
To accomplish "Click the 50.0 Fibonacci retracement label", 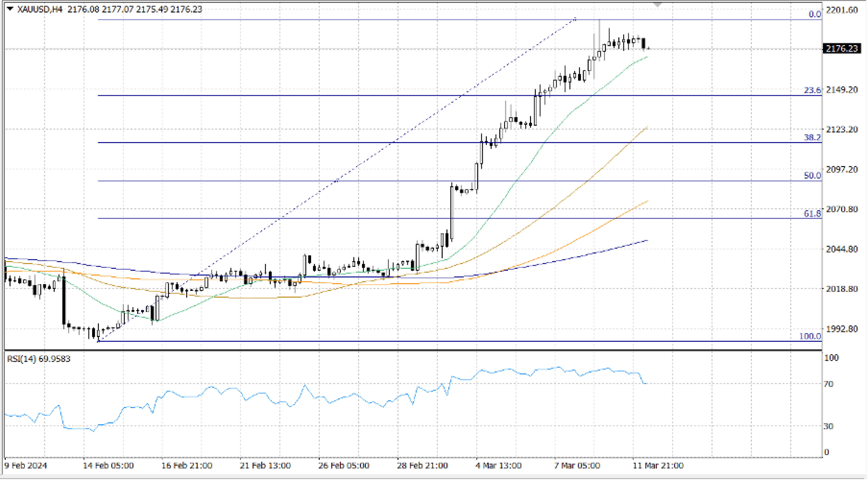I will (x=812, y=175).
